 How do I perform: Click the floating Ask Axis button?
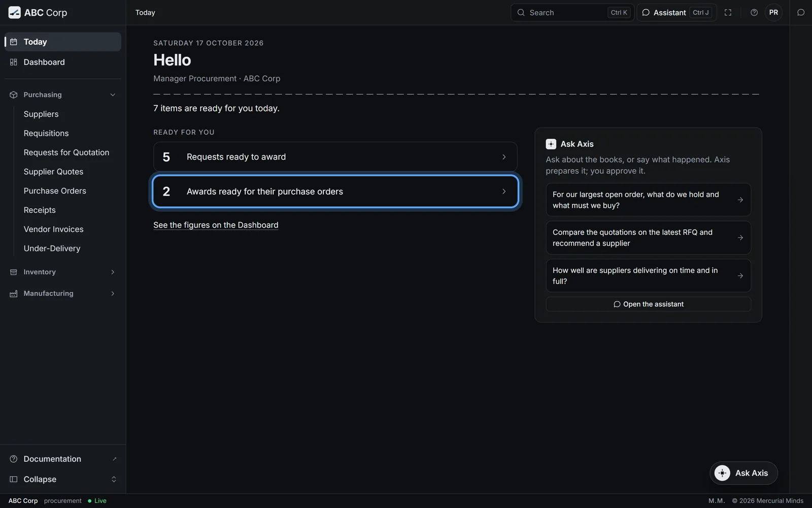743,473
